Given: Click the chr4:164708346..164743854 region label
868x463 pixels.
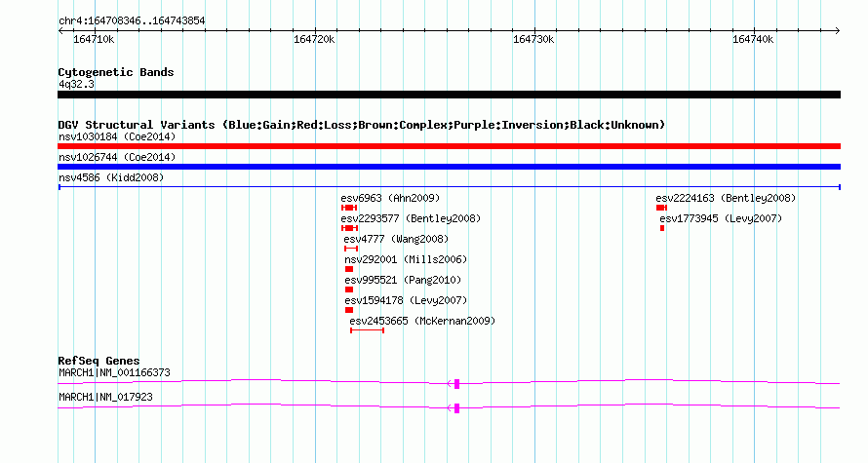Looking at the screenshot, I should [132, 21].
